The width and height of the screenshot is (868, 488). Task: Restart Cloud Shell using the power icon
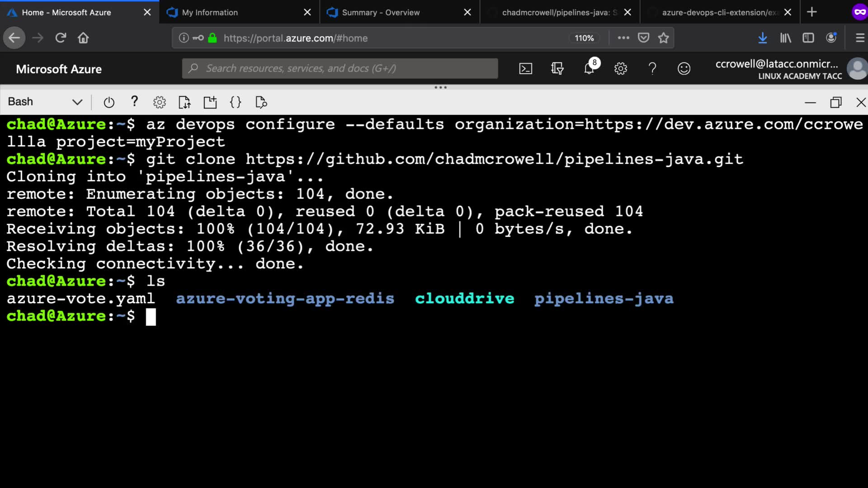(x=109, y=102)
